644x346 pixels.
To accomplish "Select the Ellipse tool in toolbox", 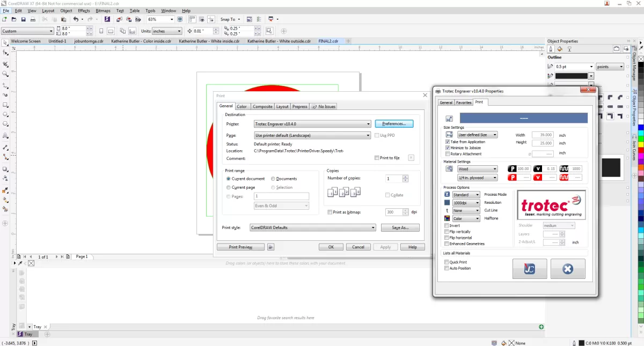I will pos(5,115).
